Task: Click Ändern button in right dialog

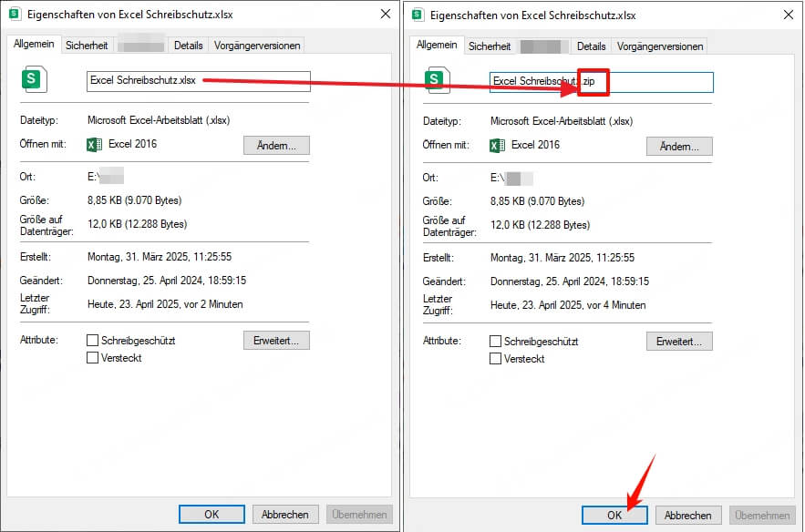Action: (680, 147)
